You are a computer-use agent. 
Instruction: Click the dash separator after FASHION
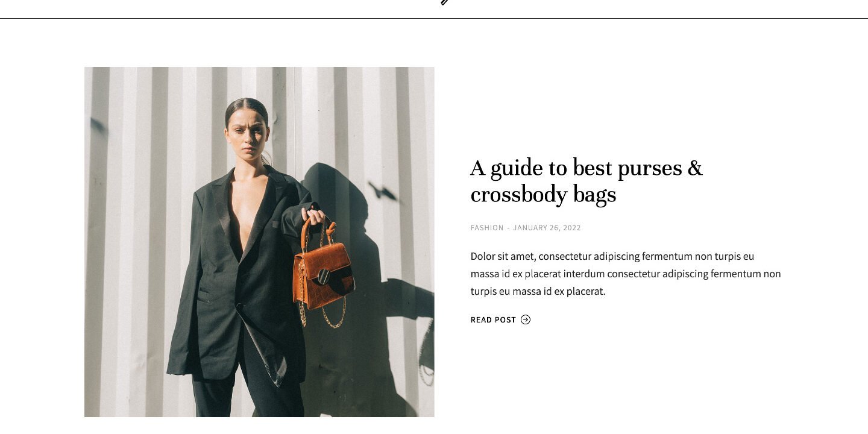pyautogui.click(x=508, y=228)
